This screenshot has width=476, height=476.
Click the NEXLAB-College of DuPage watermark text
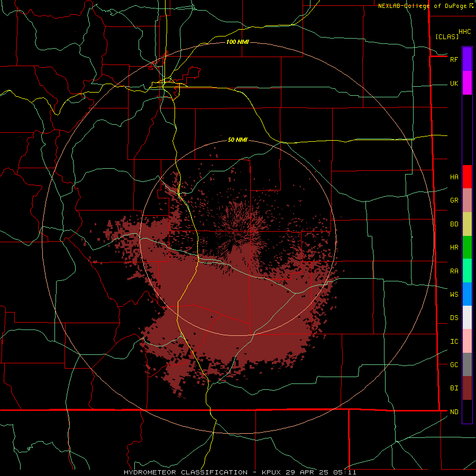[x=424, y=6]
